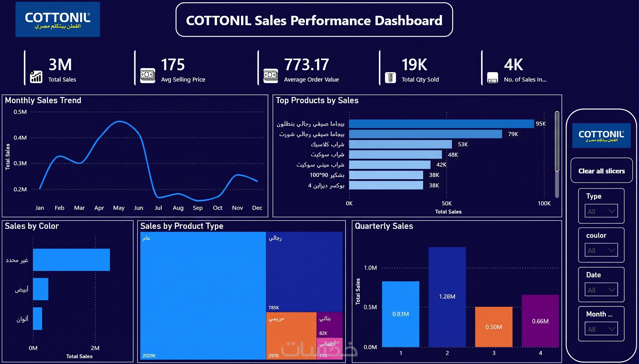The height and width of the screenshot is (364, 639).
Task: Select the 95K top product bar
Action: pyautogui.click(x=441, y=124)
